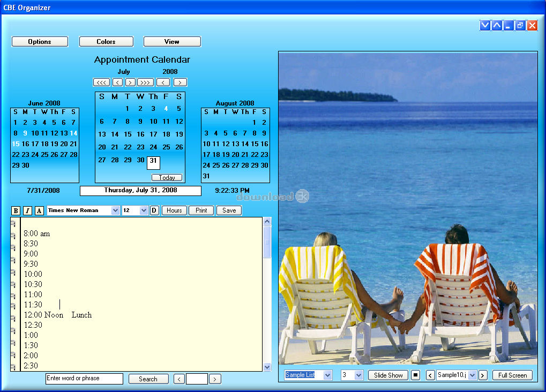Go to previous month arrow beside <<<

(x=118, y=82)
